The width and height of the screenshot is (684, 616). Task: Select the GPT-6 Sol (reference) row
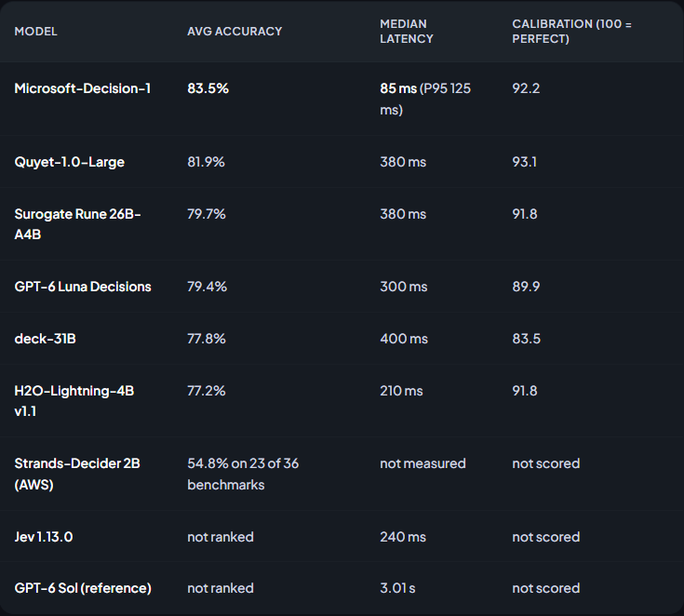point(342,588)
